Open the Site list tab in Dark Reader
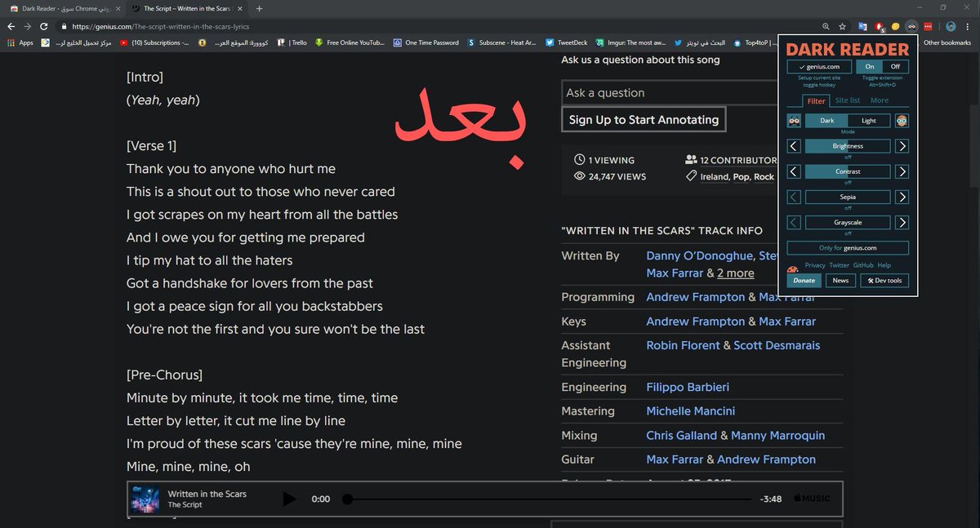Viewport: 980px width, 528px height. 848,100
